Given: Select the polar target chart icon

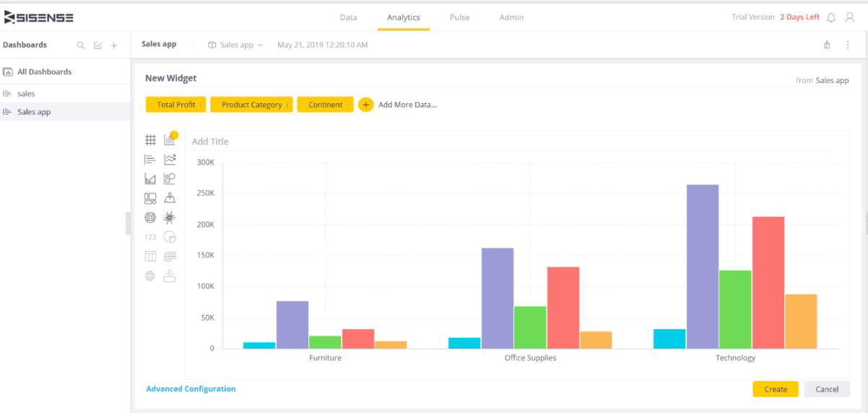Looking at the screenshot, I should click(x=151, y=217).
